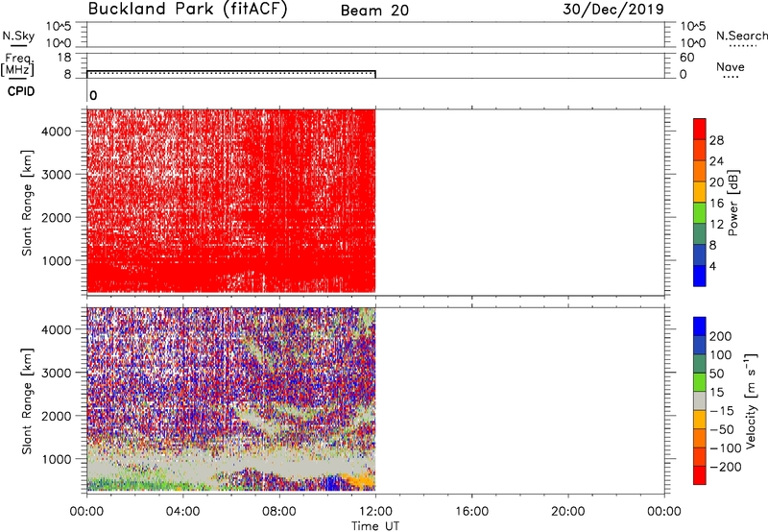Click the 18 MHz frequency tick label
The height and width of the screenshot is (532, 768).
click(x=64, y=58)
